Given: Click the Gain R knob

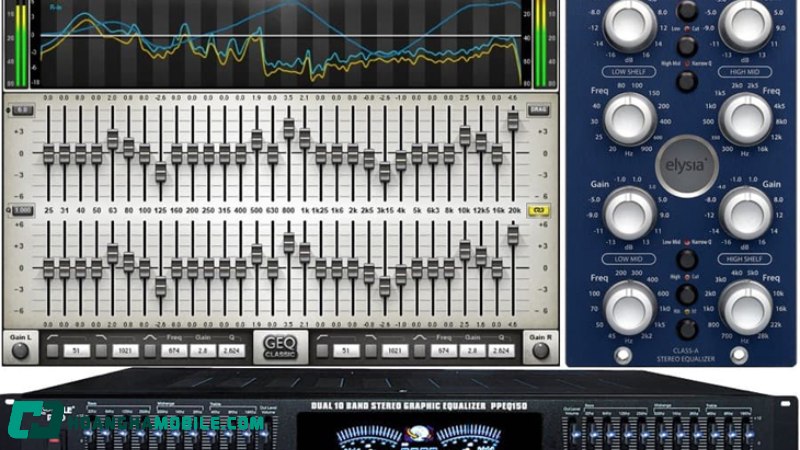Looking at the screenshot, I should [541, 350].
